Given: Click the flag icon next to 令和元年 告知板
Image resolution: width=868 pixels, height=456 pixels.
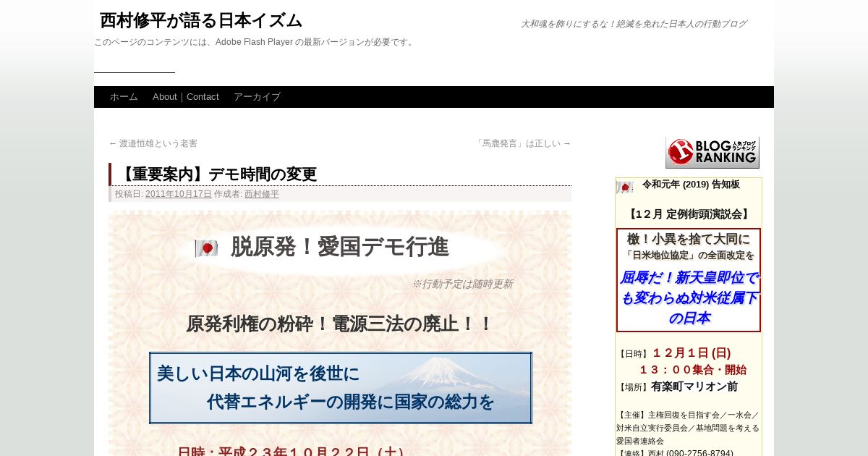Looking at the screenshot, I should coord(625,187).
